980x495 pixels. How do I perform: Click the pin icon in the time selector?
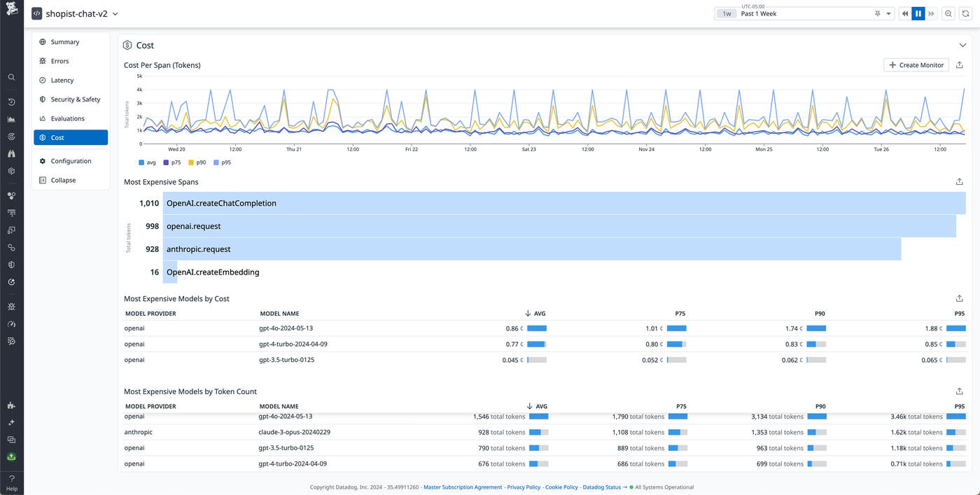click(877, 13)
